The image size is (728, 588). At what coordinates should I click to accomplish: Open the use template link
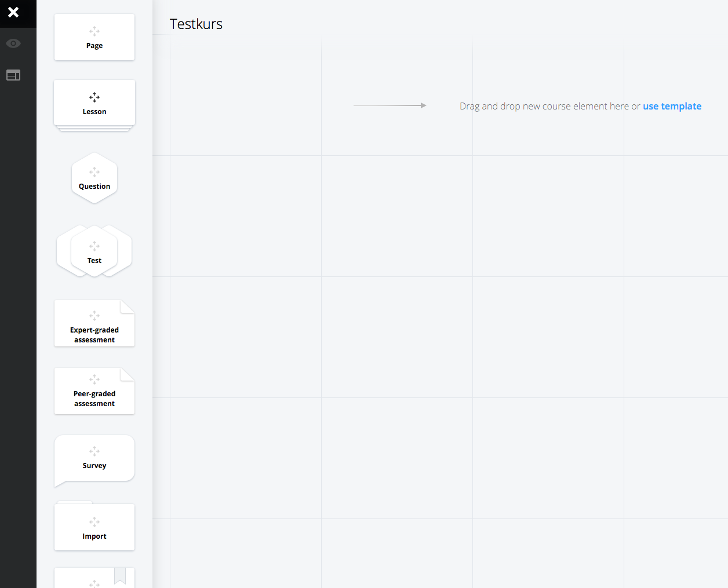click(672, 106)
